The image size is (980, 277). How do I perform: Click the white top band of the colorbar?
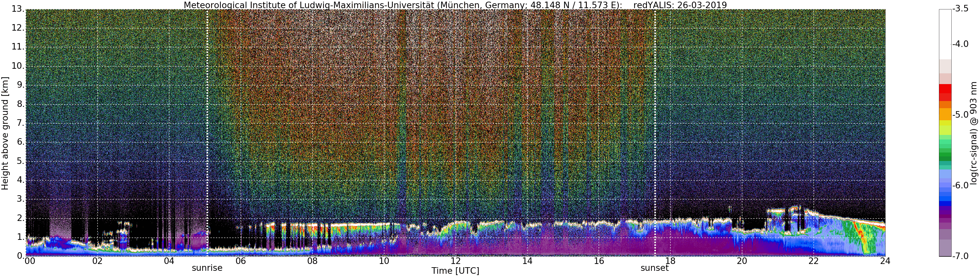click(945, 34)
